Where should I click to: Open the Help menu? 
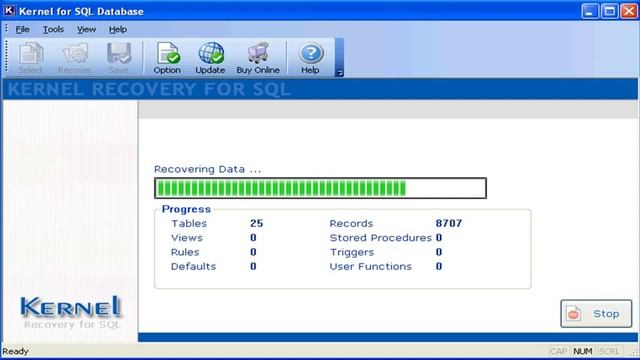click(118, 29)
